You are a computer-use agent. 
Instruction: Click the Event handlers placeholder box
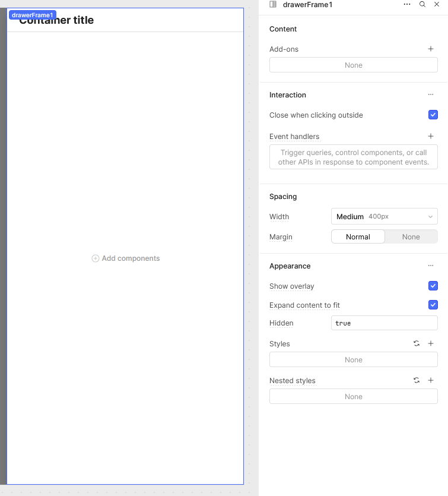point(353,157)
